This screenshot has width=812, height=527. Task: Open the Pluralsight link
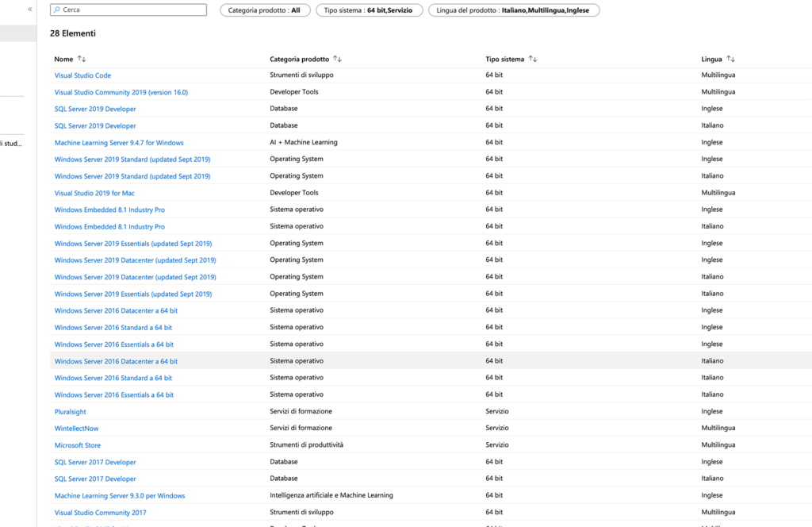pos(71,411)
